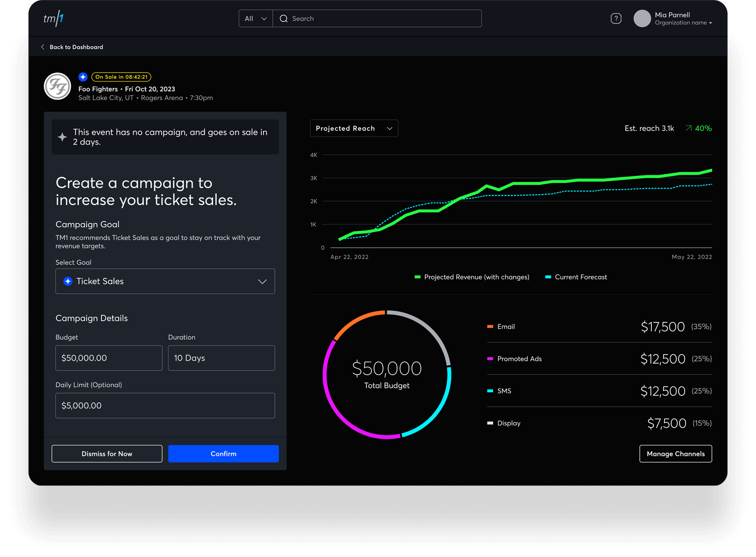Viewport: 756px width, 557px height.
Task: Open the Ticket Sales goal dropdown
Action: point(165,281)
